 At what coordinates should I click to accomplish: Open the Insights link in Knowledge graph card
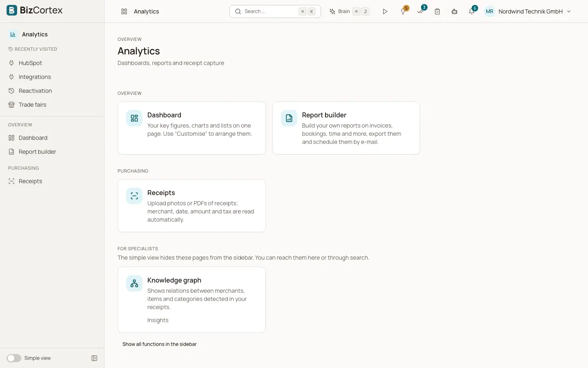point(158,320)
